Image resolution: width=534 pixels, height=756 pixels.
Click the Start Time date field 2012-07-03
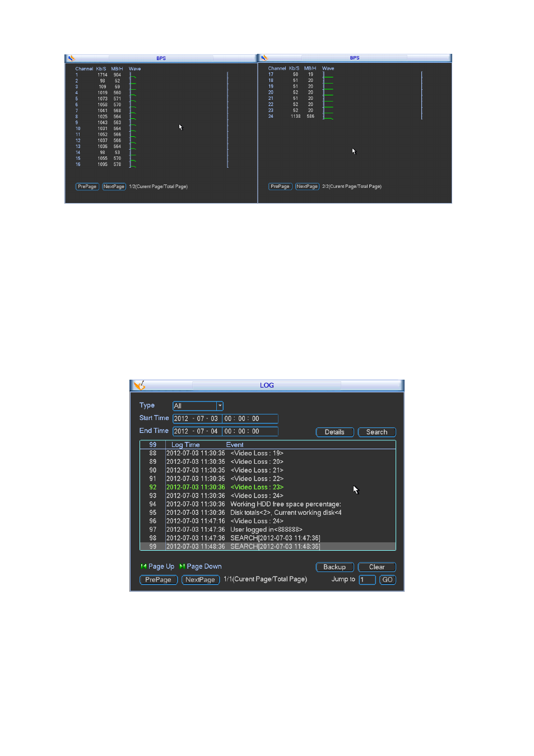coord(197,419)
